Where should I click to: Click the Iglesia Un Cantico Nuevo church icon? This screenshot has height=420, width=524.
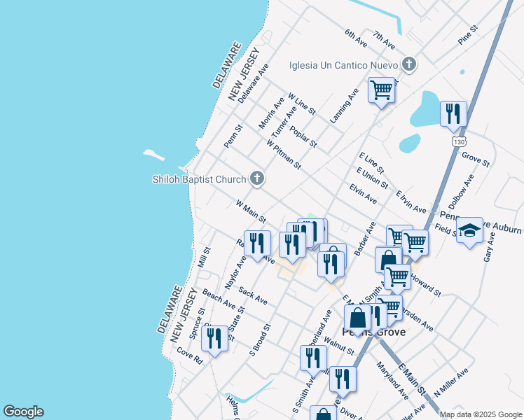(x=410, y=65)
